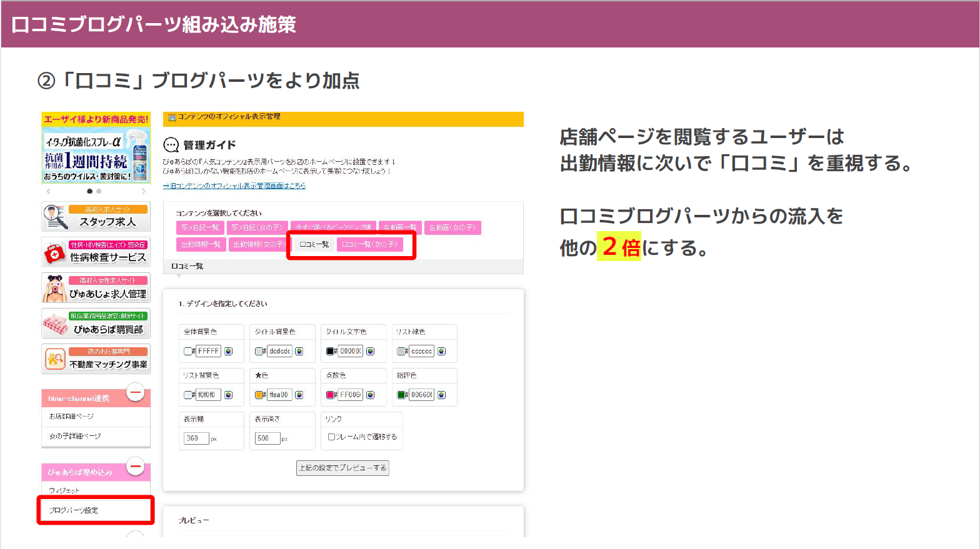980x549 pixels.
Task: Click the 表示幅 input field showing 360
Action: click(196, 438)
